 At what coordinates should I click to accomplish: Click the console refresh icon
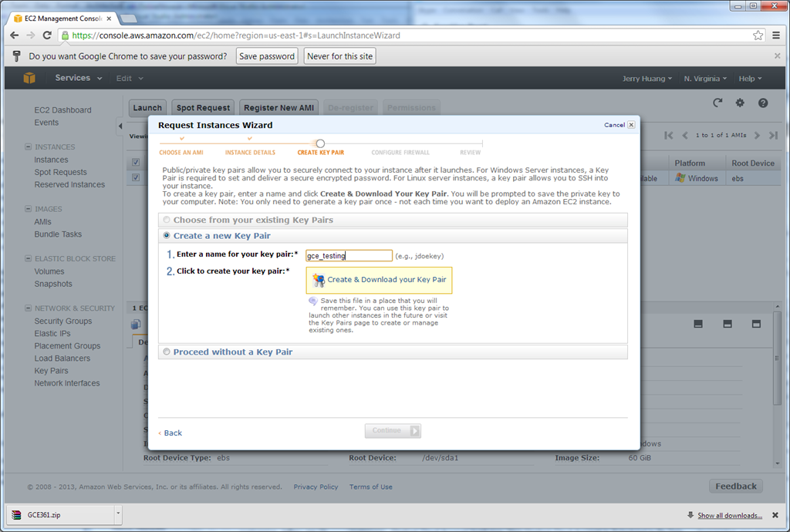tap(717, 103)
